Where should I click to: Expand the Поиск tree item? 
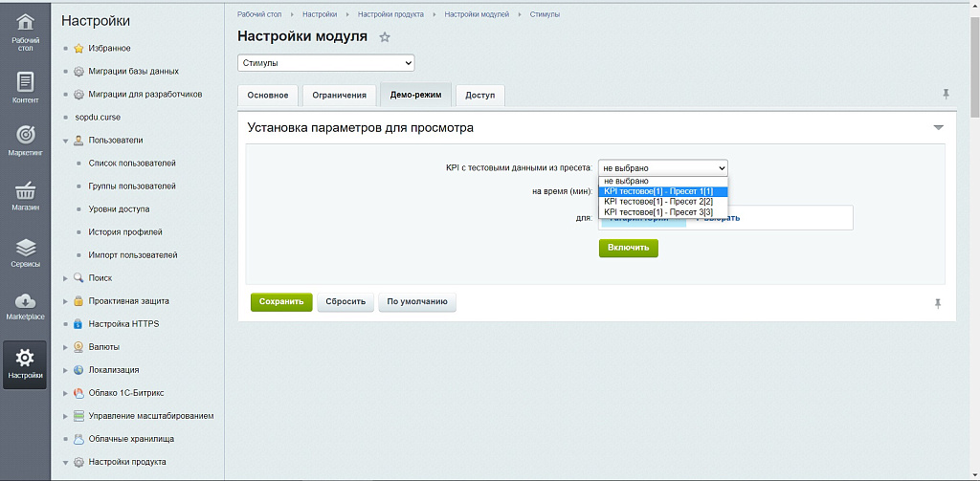pos(65,278)
